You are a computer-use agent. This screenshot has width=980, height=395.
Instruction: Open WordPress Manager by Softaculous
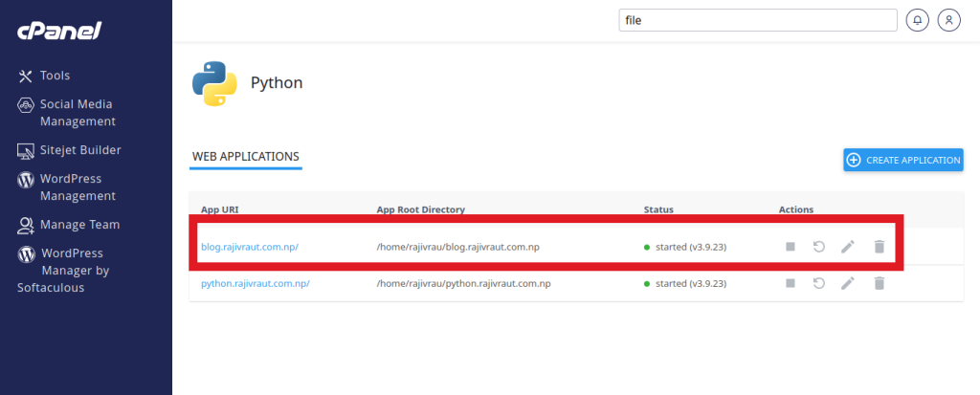(x=63, y=270)
